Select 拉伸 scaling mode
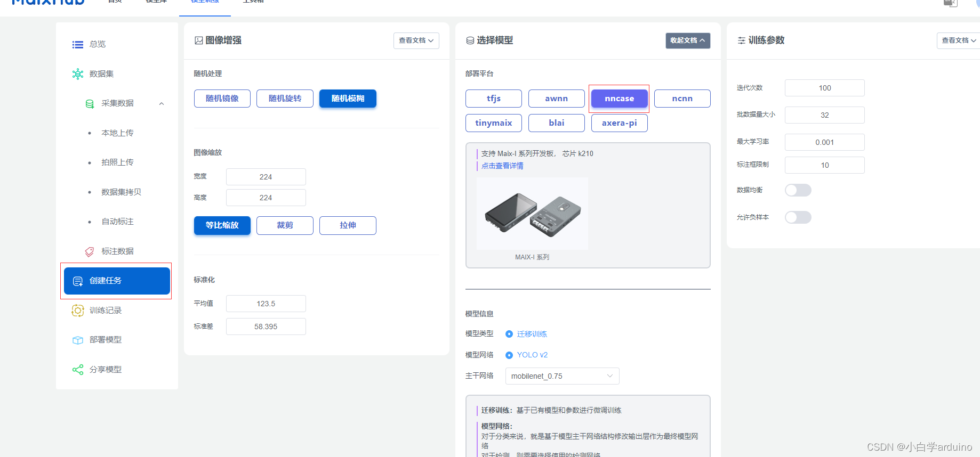Screen dimensions: 980x457 pyautogui.click(x=348, y=225)
